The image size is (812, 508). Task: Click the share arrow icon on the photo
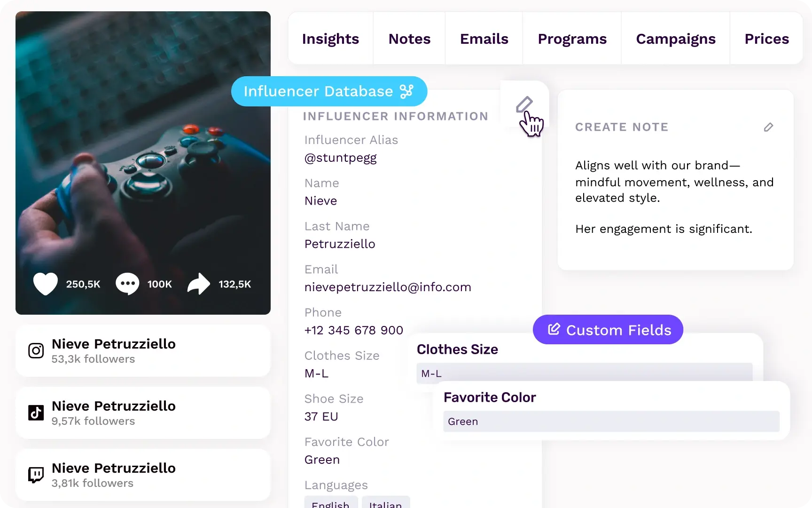coord(199,284)
